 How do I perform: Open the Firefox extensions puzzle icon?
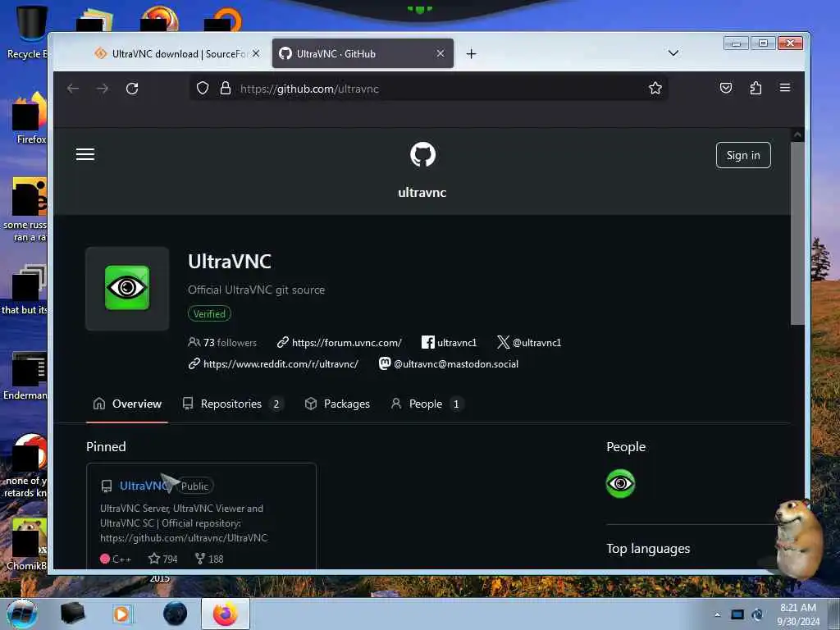point(756,88)
